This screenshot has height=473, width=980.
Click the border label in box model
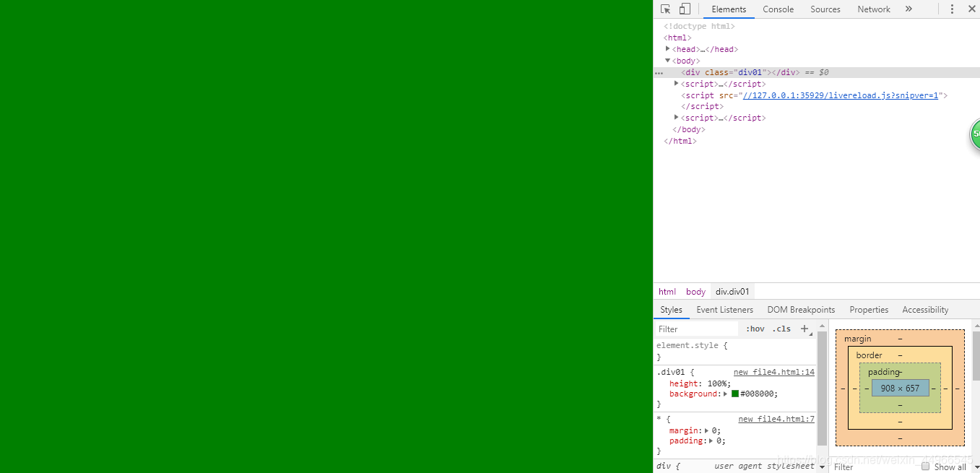(869, 355)
